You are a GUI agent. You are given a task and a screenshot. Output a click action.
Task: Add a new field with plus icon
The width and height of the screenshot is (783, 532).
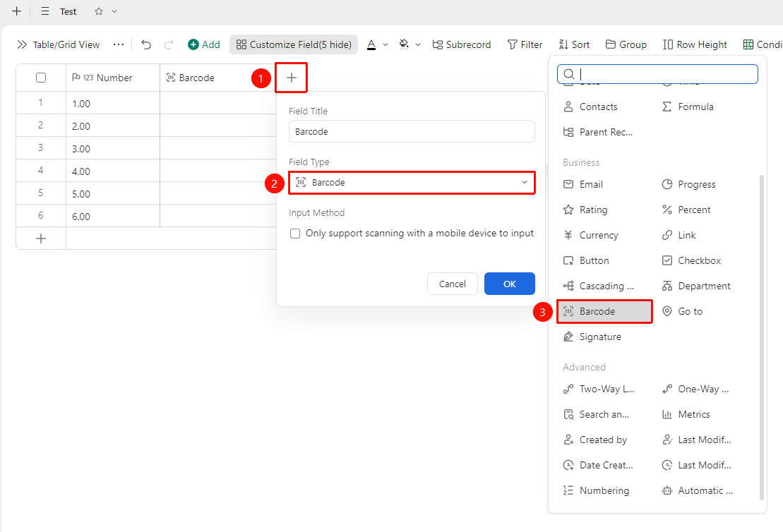coord(292,78)
